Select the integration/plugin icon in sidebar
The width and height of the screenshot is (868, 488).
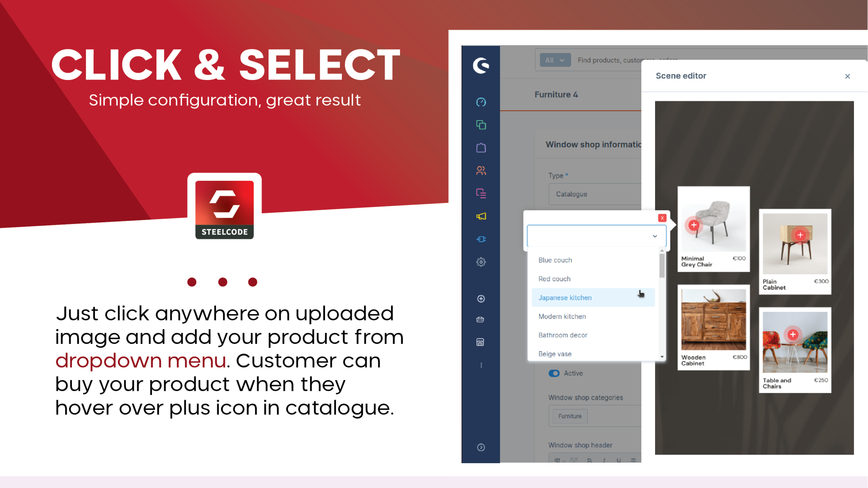pos(481,239)
